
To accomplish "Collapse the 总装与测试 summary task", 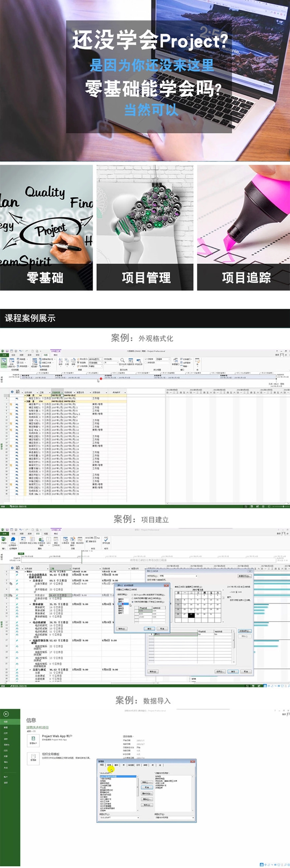I will click(30, 670).
